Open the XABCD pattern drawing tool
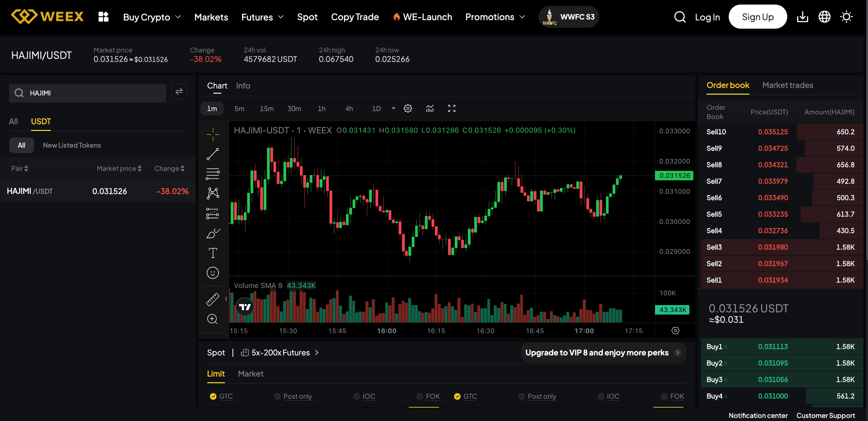Screen dimensions: 868x421 point(213,193)
